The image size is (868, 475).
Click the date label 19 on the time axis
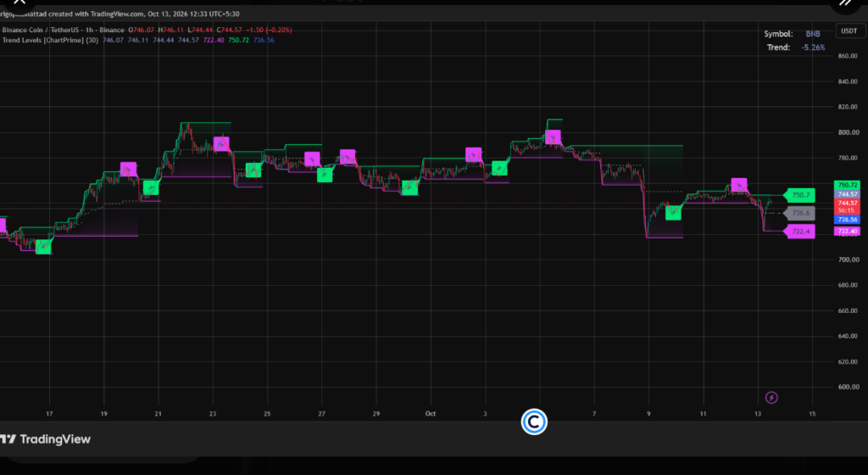tap(103, 414)
